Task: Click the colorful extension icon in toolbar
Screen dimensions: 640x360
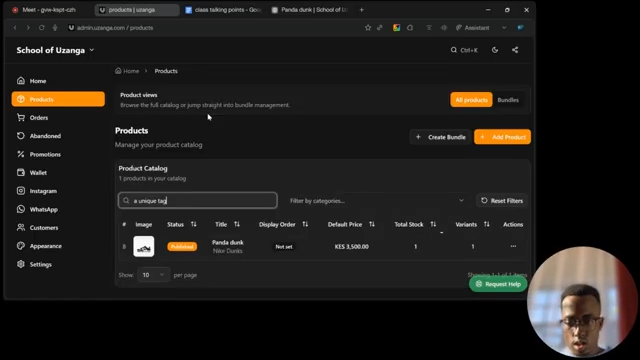Action: tap(396, 27)
